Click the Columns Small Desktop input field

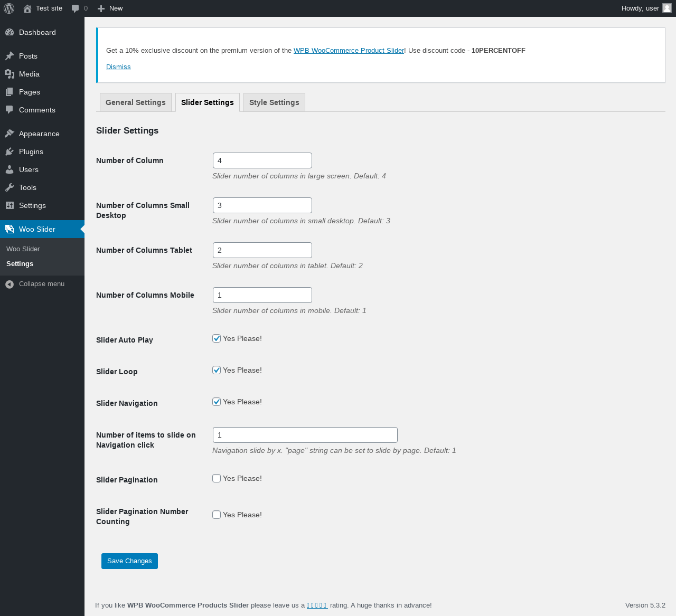tap(262, 205)
